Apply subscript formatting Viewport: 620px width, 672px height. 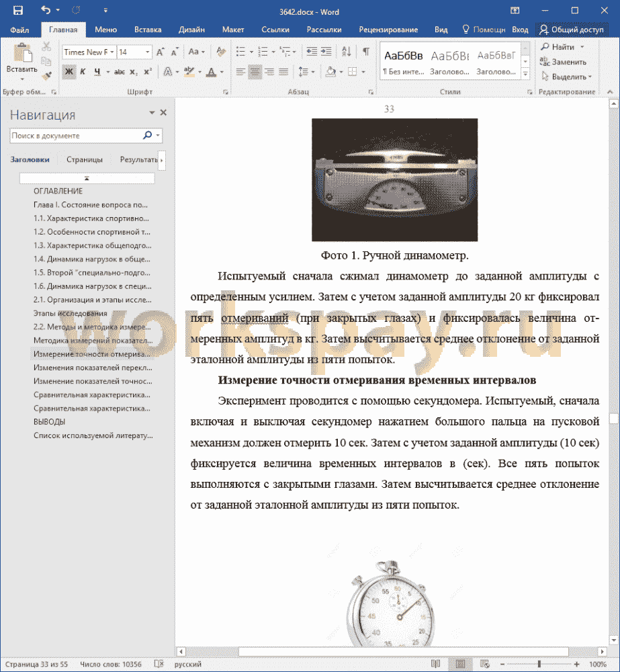[134, 72]
